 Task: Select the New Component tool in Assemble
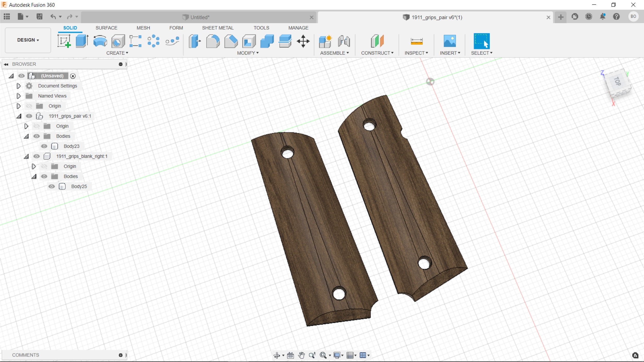(x=325, y=41)
